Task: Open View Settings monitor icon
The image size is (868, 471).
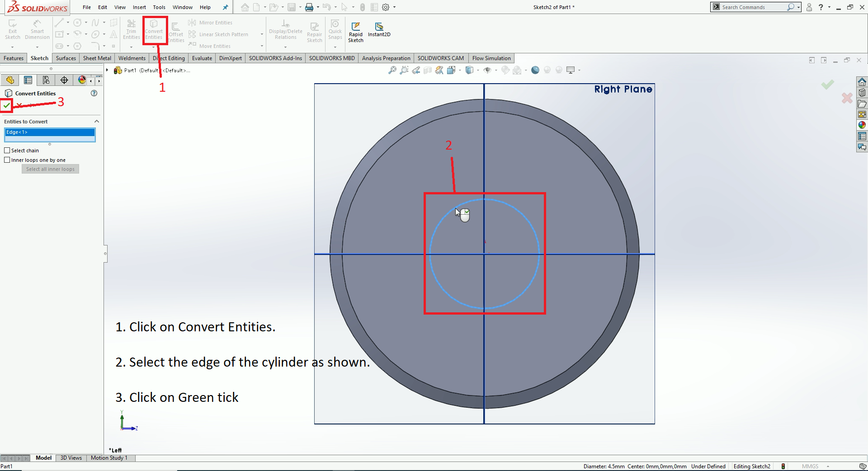Action: (571, 70)
